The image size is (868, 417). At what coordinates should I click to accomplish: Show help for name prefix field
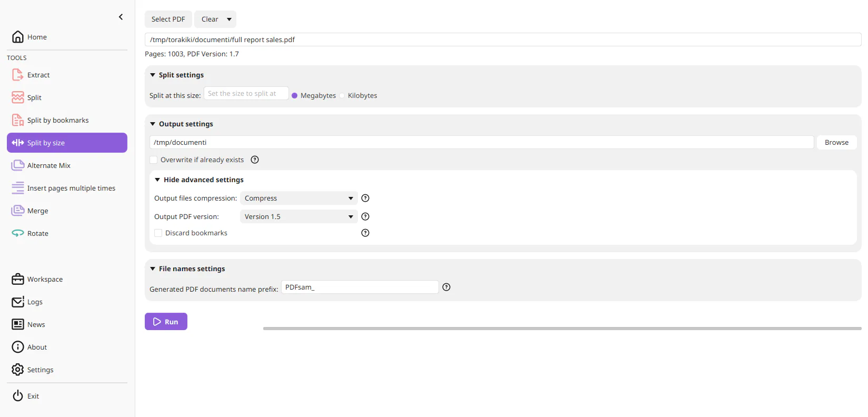coord(446,287)
